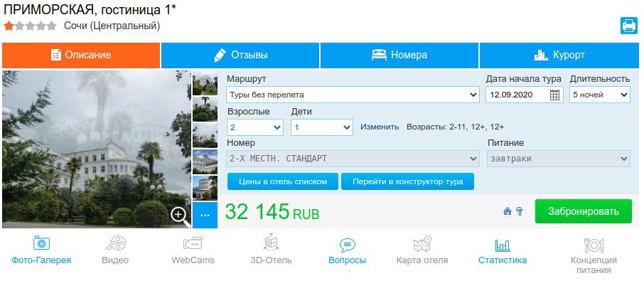
Task: Open the Дети count dropdown
Action: coord(322,127)
